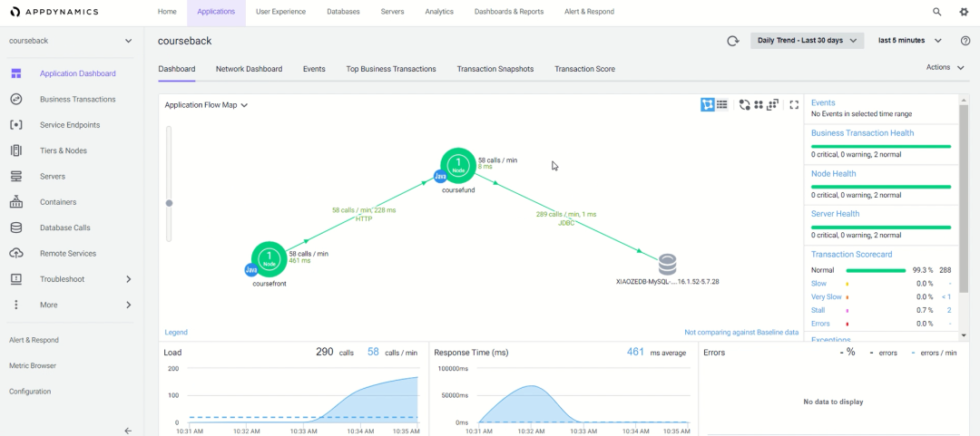Open the help question mark icon
The width and height of the screenshot is (980, 436).
pyautogui.click(x=965, y=41)
